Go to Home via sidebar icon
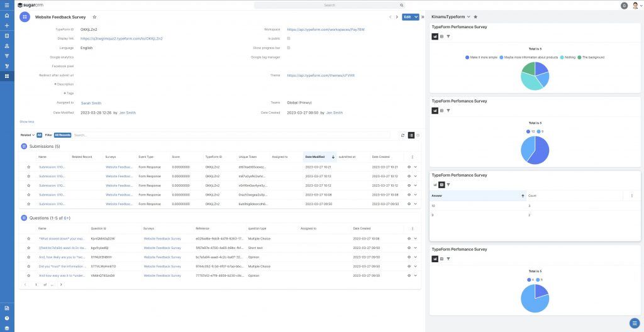 point(7,16)
